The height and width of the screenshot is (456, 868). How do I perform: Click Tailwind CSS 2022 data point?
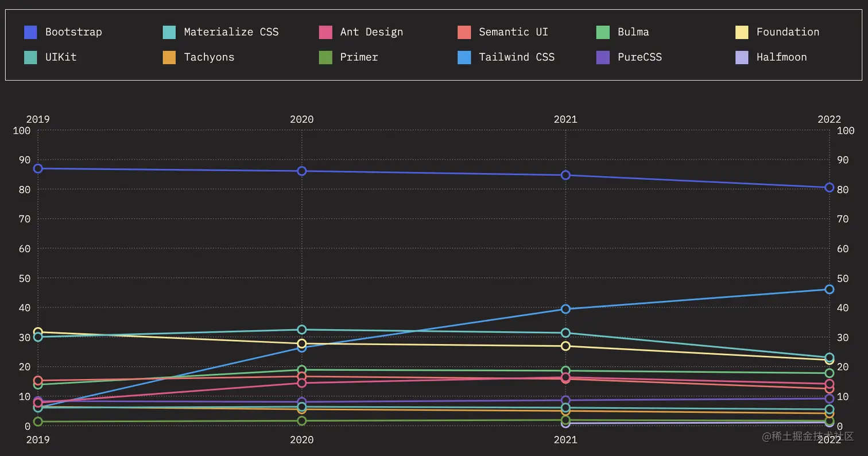[x=830, y=289]
